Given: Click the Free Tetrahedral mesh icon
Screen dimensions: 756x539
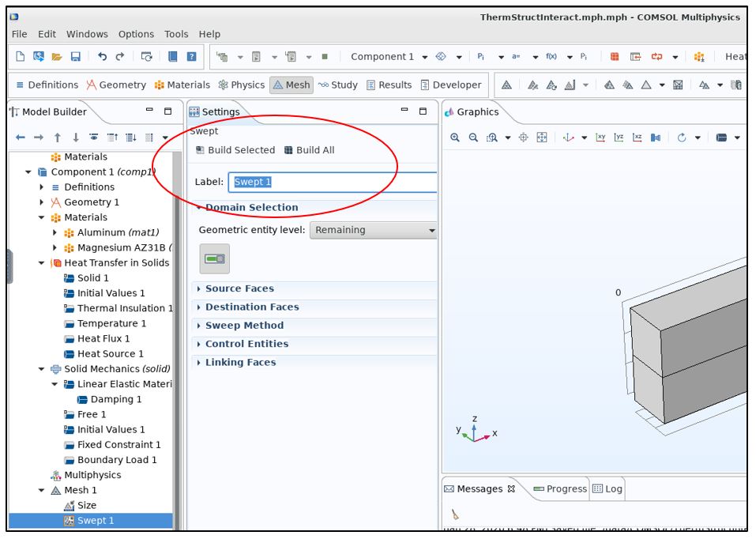Looking at the screenshot, I should click(x=609, y=85).
